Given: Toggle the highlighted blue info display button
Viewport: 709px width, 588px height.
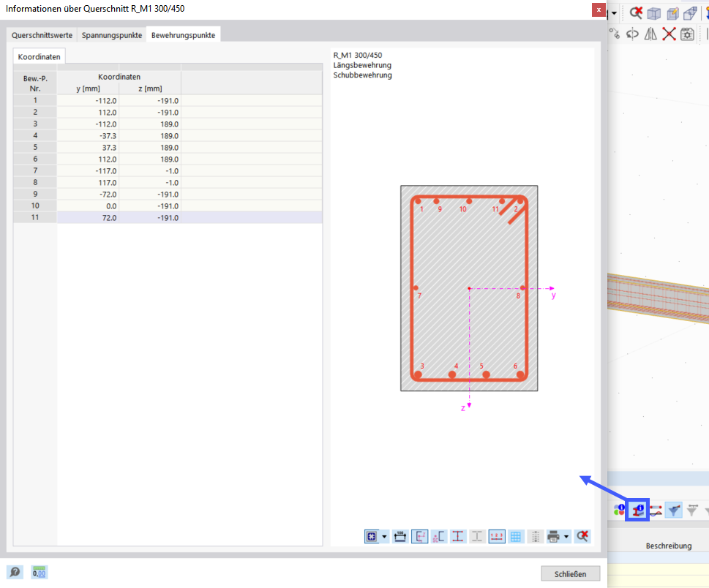Looking at the screenshot, I should click(636, 510).
